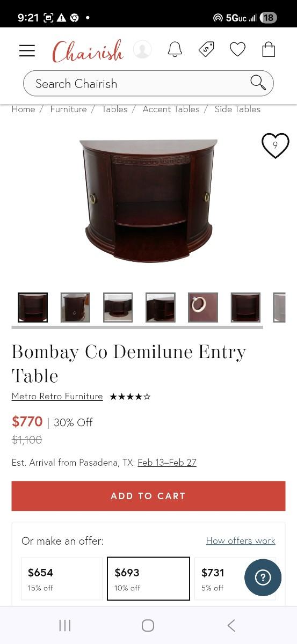The height and width of the screenshot is (644, 297).
Task: Open the user profile avatar icon
Action: [142, 49]
